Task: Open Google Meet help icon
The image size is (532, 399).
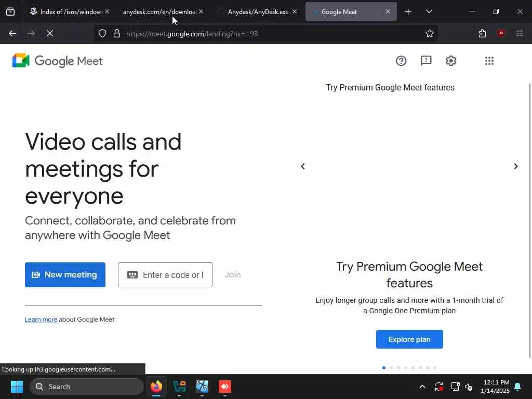Action: (x=401, y=61)
